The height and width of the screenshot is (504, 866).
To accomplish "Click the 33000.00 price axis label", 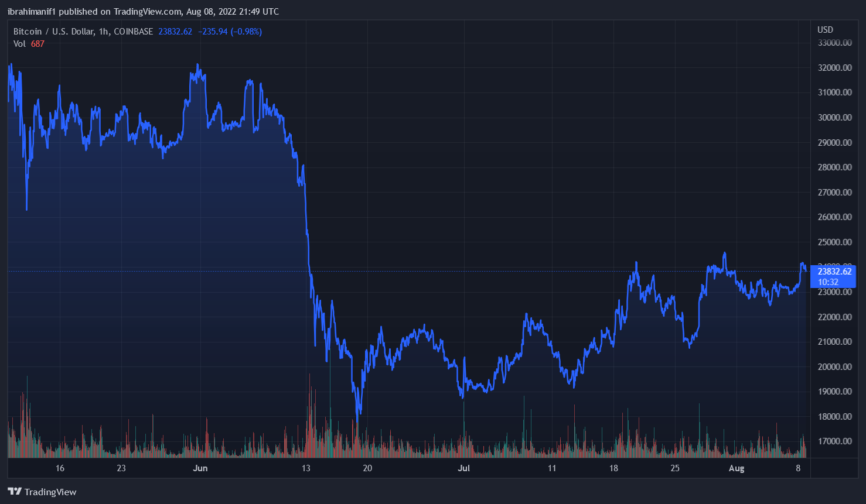I will 834,43.
